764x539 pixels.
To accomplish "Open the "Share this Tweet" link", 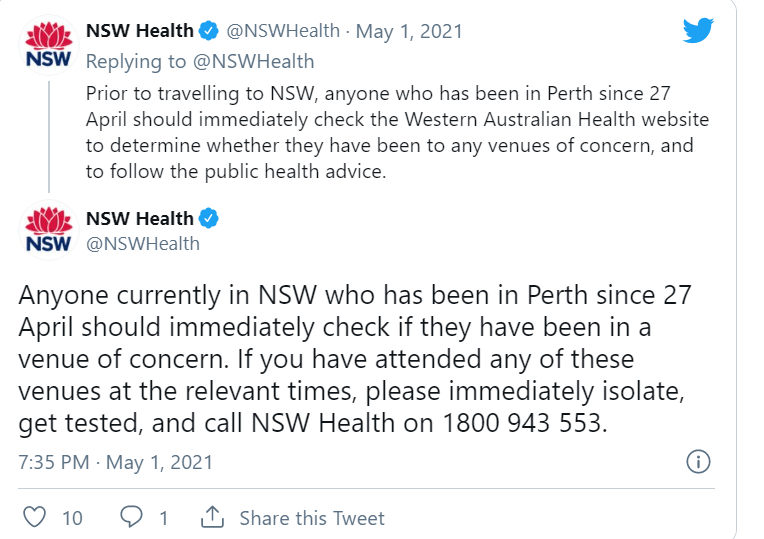I will [312, 518].
